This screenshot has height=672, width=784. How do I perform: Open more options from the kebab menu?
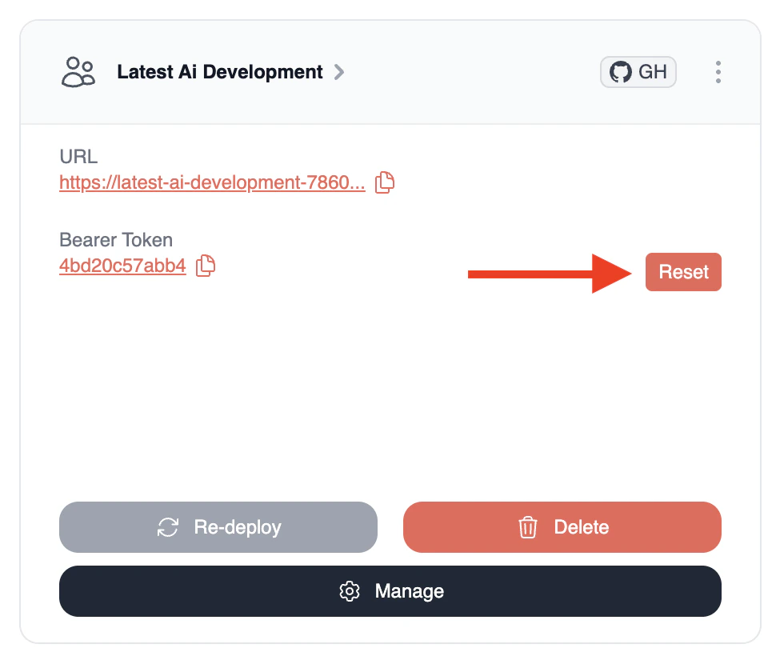pos(718,71)
